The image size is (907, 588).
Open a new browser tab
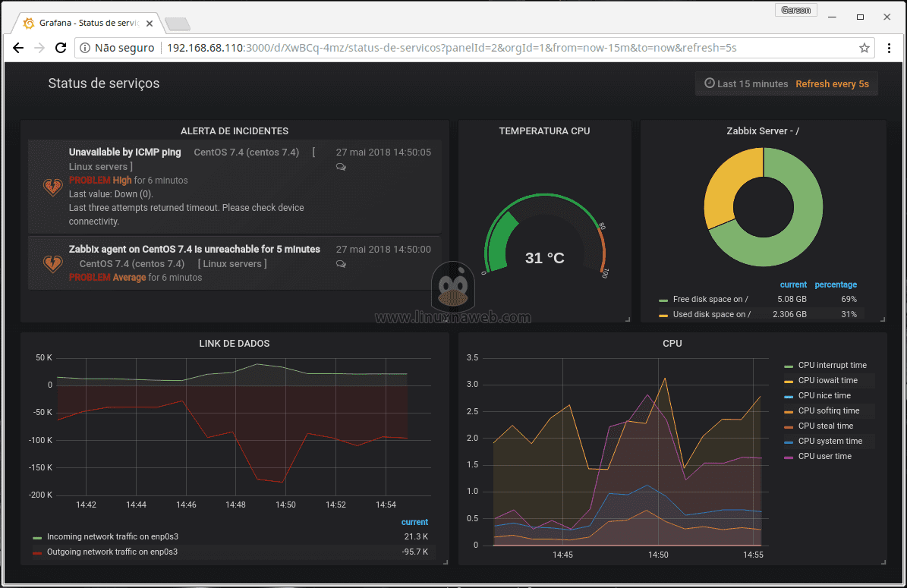click(x=177, y=24)
